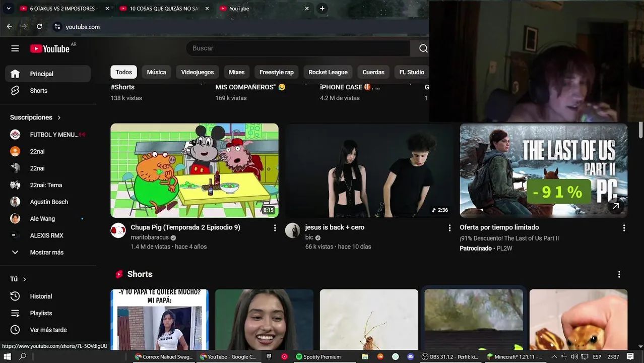Click the search magnifier button

[x=423, y=48]
